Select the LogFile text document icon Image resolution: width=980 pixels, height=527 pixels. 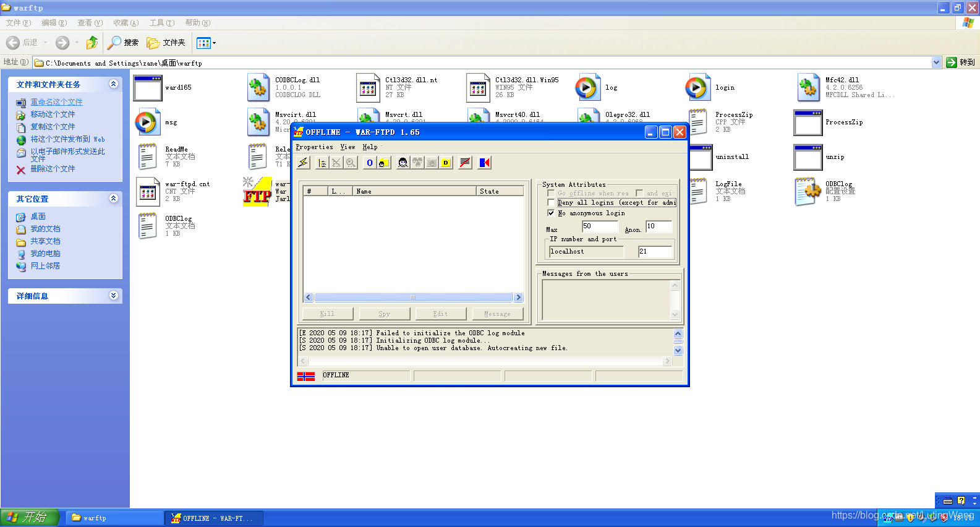point(698,192)
